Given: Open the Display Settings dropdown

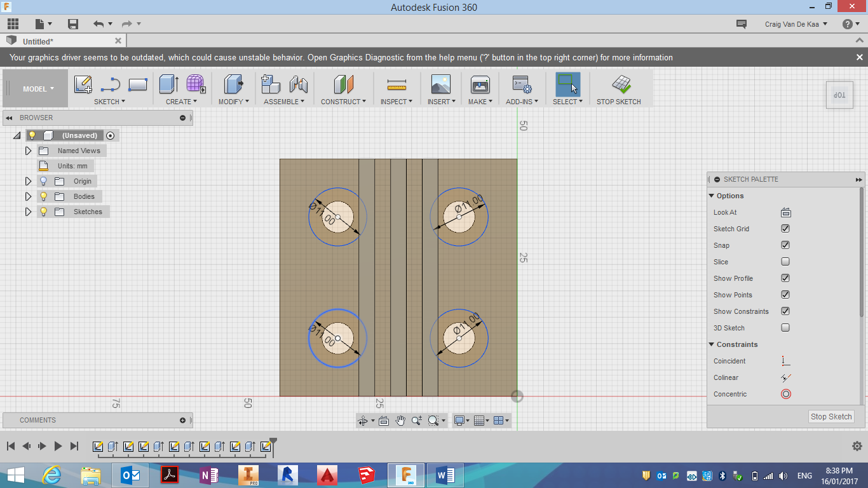Looking at the screenshot, I should [461, 421].
